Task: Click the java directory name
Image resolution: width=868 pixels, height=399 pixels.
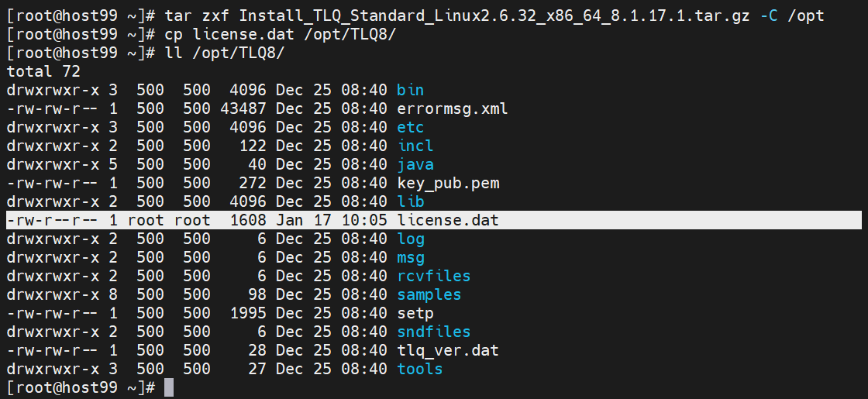Action: click(415, 164)
